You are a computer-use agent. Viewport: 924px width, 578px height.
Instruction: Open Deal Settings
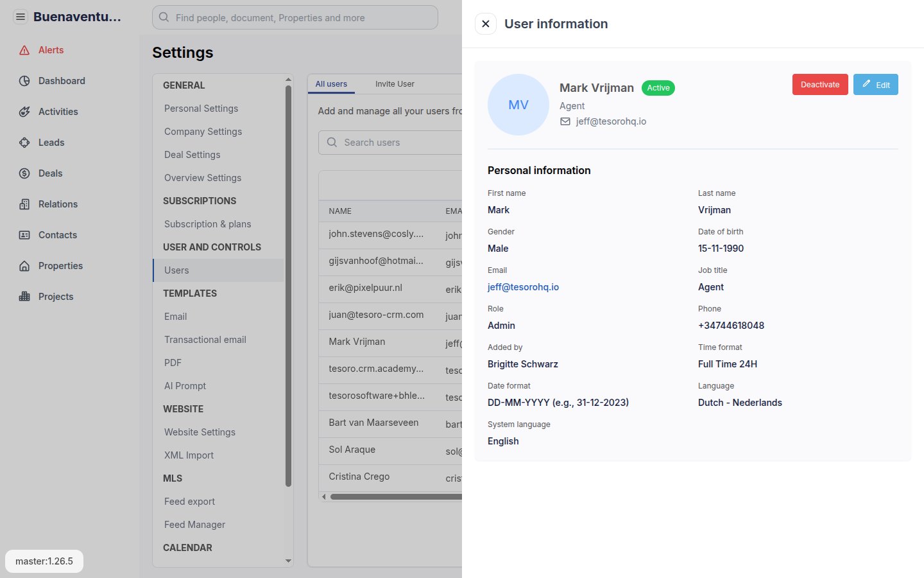point(192,155)
